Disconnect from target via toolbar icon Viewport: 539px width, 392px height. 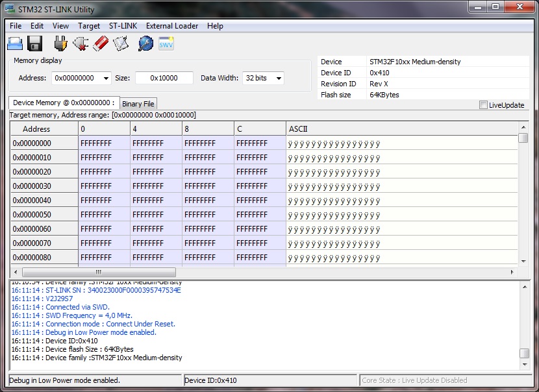pos(81,43)
